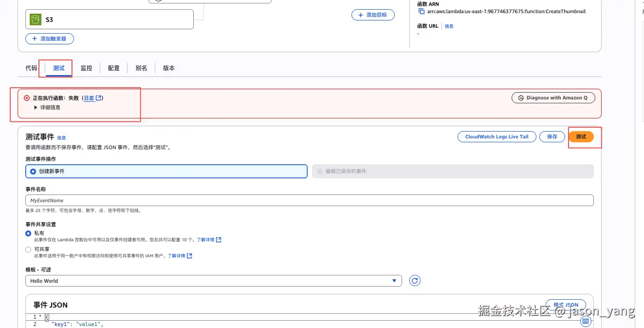Viewport: 644px width, 328px height.
Task: Switch to the 代码 tab
Action: coord(31,68)
